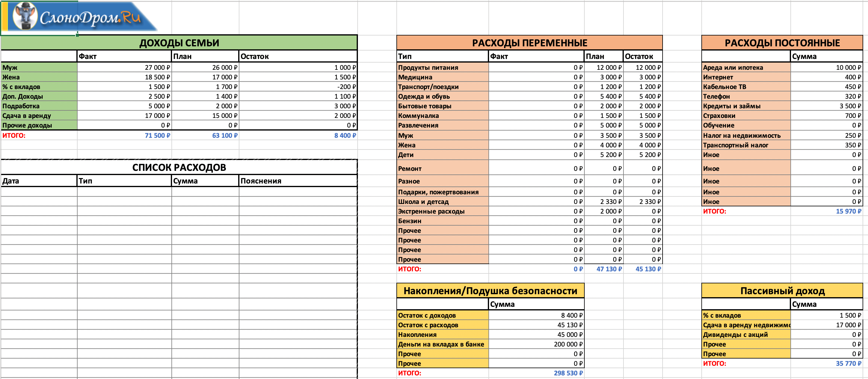Select the ДОХОДЫ СЕМЬИ header cell
Viewport: 868px width, 379px height.
click(179, 43)
